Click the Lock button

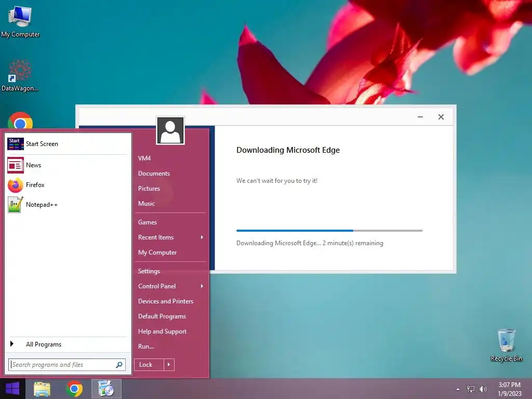pyautogui.click(x=149, y=365)
